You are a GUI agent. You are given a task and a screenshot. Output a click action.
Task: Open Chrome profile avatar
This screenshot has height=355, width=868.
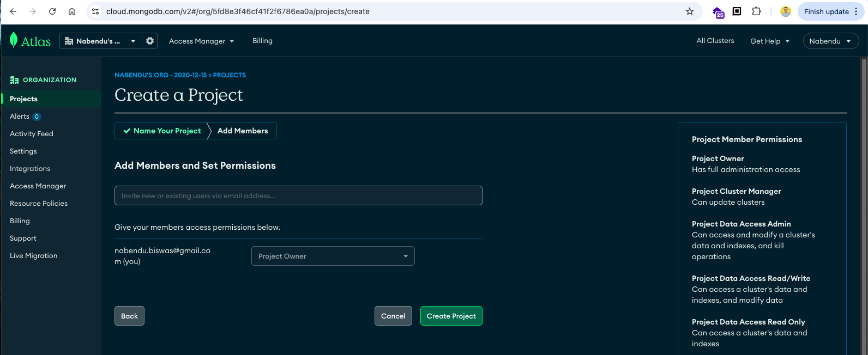pos(786,11)
